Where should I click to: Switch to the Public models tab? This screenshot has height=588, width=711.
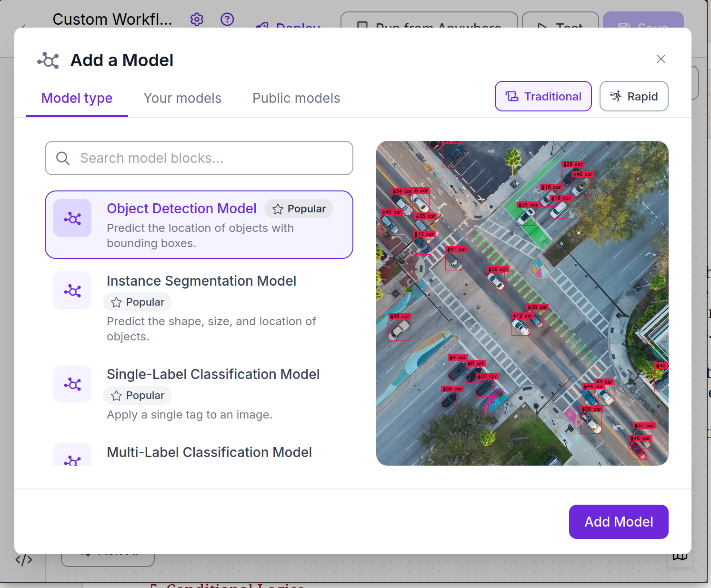click(296, 98)
